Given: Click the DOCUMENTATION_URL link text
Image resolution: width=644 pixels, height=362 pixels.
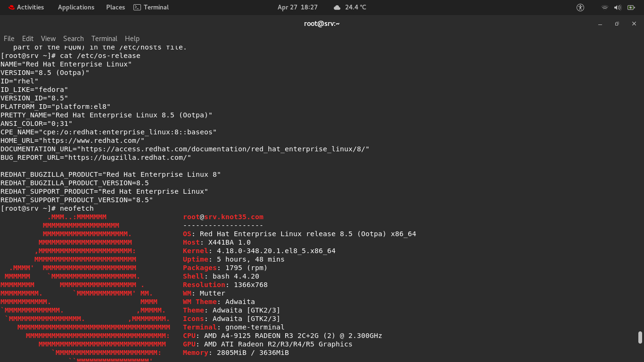Looking at the screenshot, I should [x=224, y=149].
